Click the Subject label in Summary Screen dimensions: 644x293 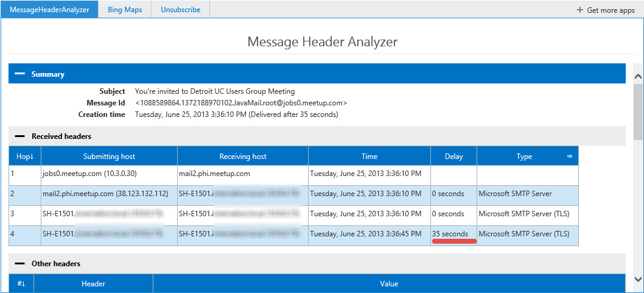pos(112,91)
